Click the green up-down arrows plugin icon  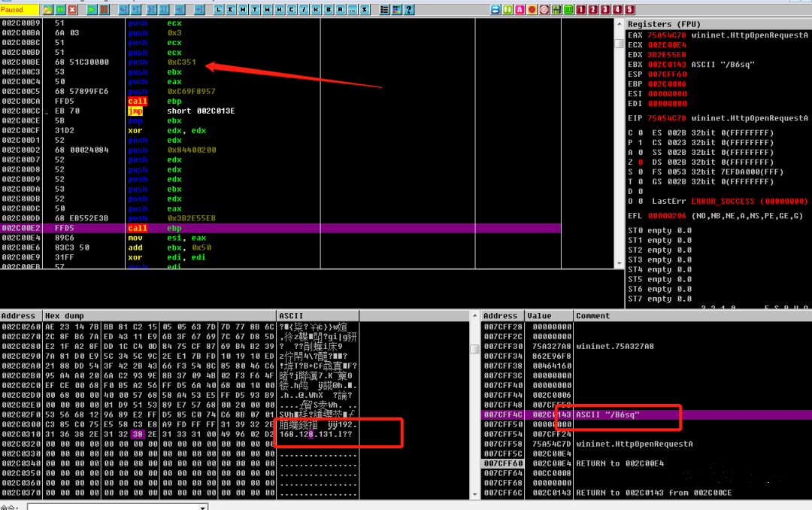tap(507, 10)
